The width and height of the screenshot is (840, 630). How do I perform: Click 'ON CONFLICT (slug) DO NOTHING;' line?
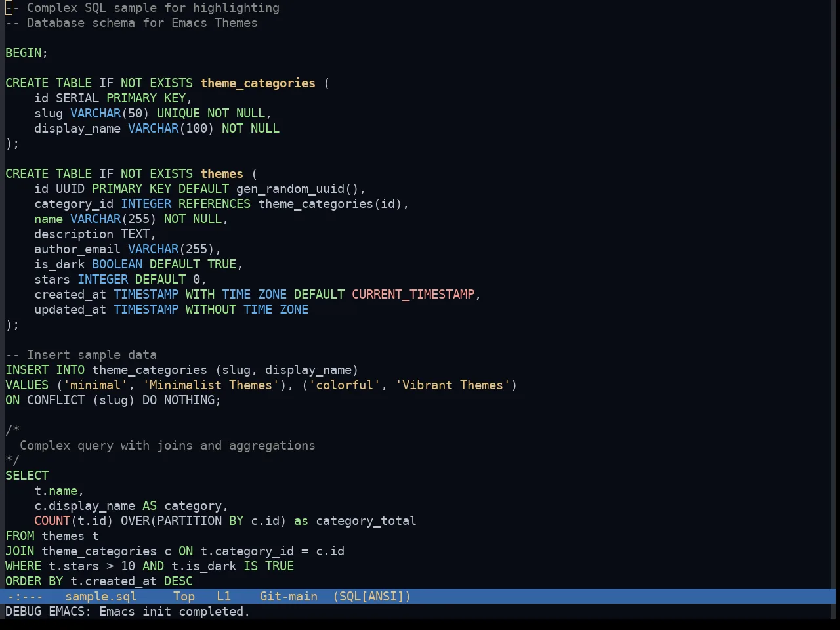click(x=114, y=400)
